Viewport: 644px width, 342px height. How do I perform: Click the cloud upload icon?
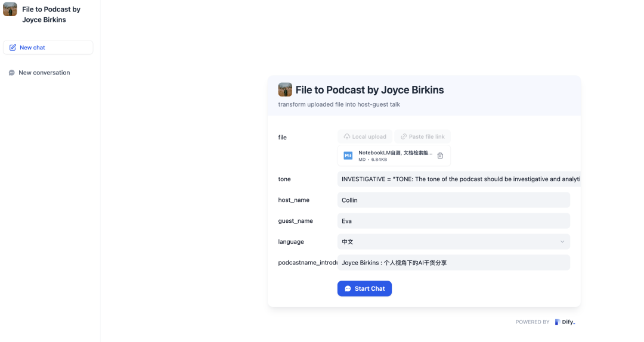(347, 136)
